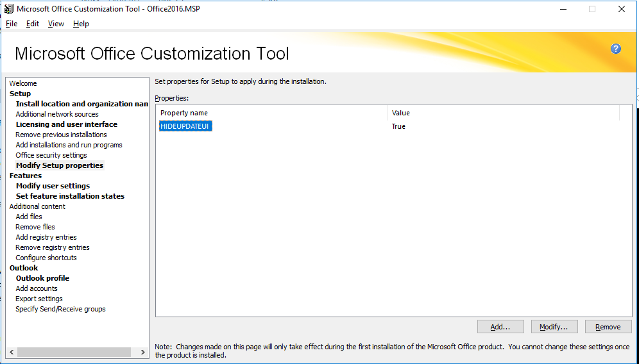Open Remove previous installations

pyautogui.click(x=61, y=135)
